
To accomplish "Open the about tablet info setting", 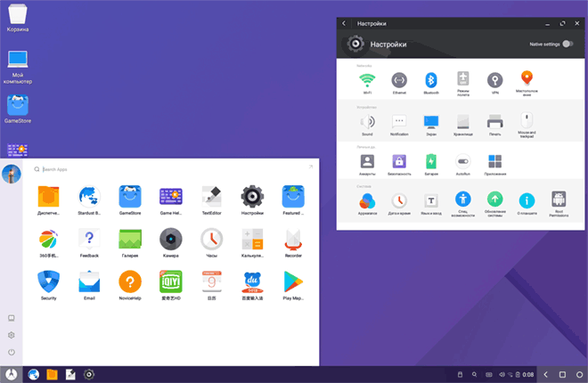I will [527, 204].
